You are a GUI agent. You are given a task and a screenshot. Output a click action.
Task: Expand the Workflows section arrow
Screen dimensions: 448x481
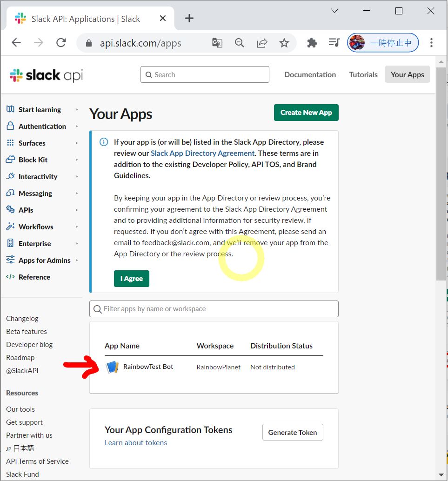[x=77, y=227]
